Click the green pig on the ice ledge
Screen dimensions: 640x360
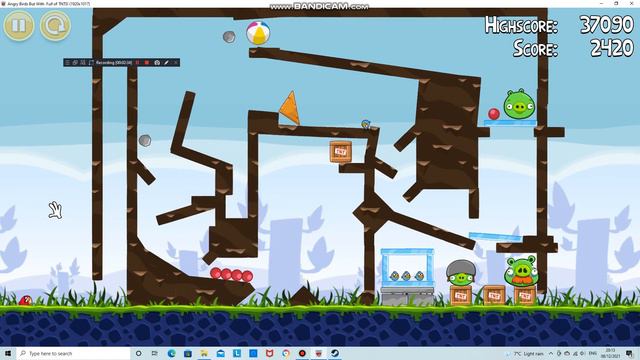tap(519, 104)
